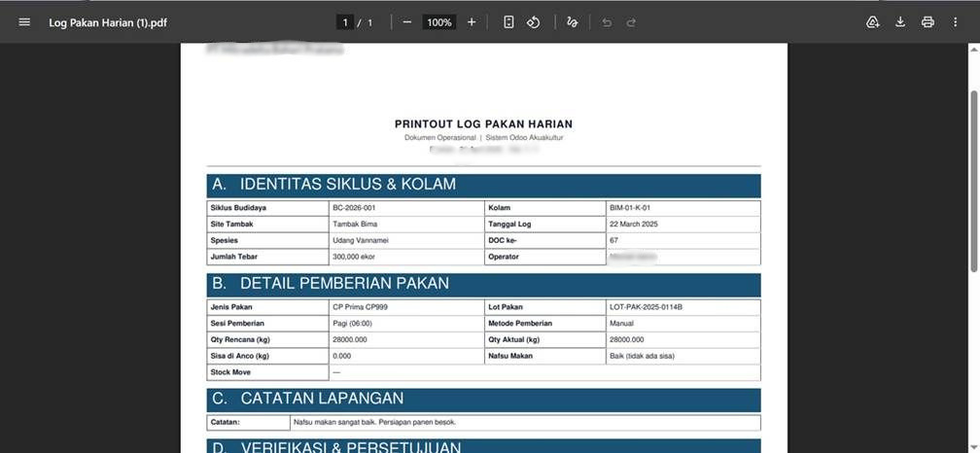Click the LOT-PAK-2025-0114B lot value
Viewport: 980px width, 453px height.
pyautogui.click(x=646, y=307)
